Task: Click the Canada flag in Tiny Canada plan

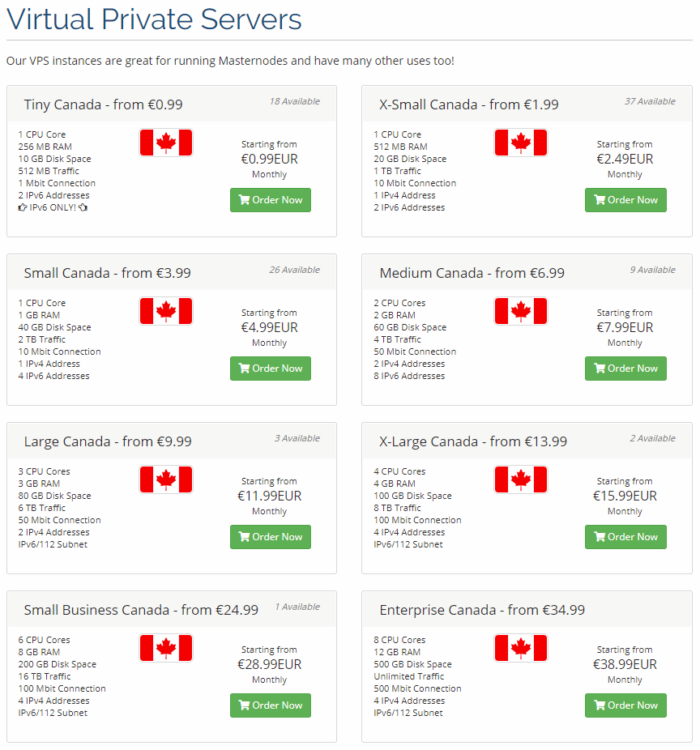Action: [166, 143]
